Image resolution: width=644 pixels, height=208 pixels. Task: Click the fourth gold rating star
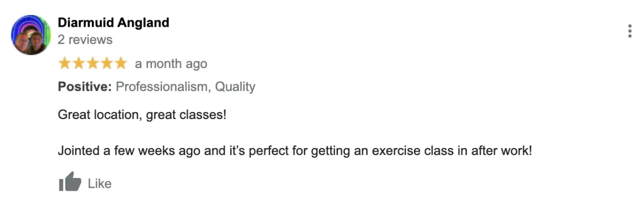(107, 63)
